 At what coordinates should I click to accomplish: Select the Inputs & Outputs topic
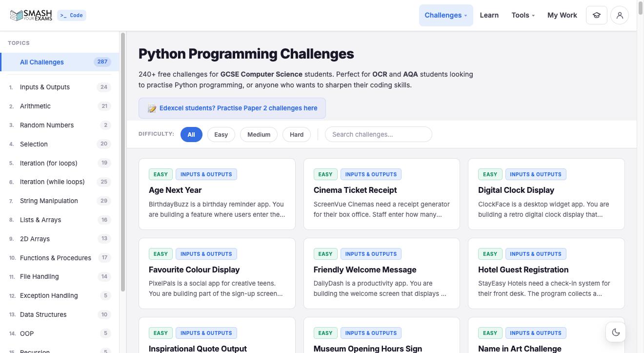60,87
